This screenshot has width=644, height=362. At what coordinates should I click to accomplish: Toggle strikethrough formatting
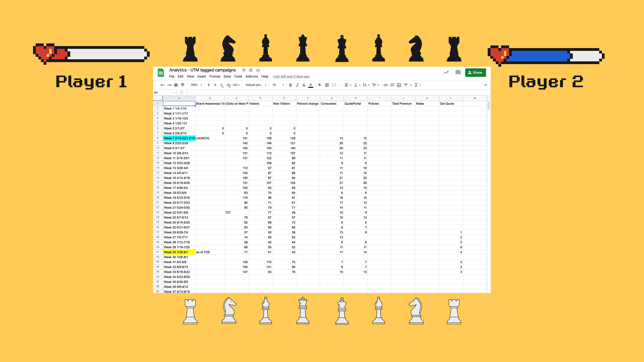(304, 85)
